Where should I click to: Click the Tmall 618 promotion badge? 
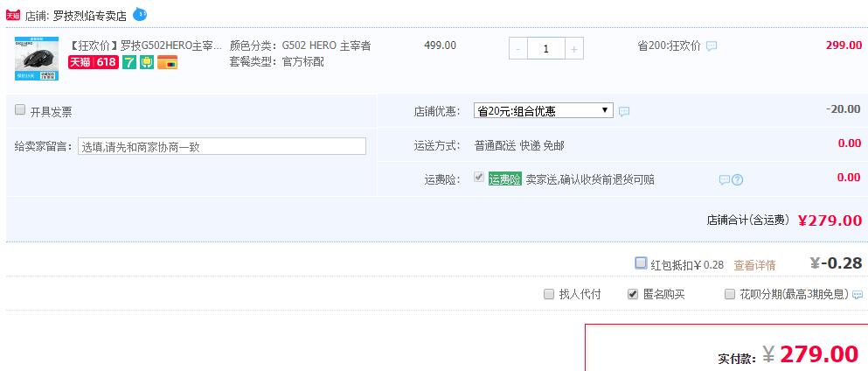(x=94, y=62)
